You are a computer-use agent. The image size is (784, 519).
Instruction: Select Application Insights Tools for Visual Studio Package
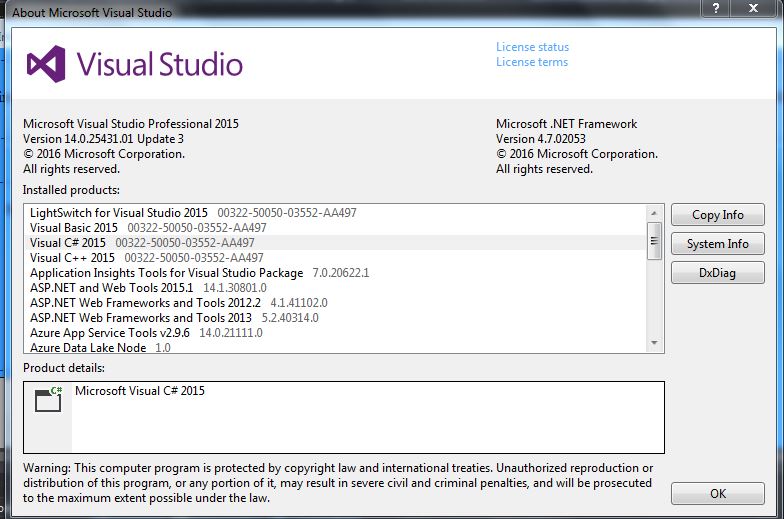(x=336, y=272)
